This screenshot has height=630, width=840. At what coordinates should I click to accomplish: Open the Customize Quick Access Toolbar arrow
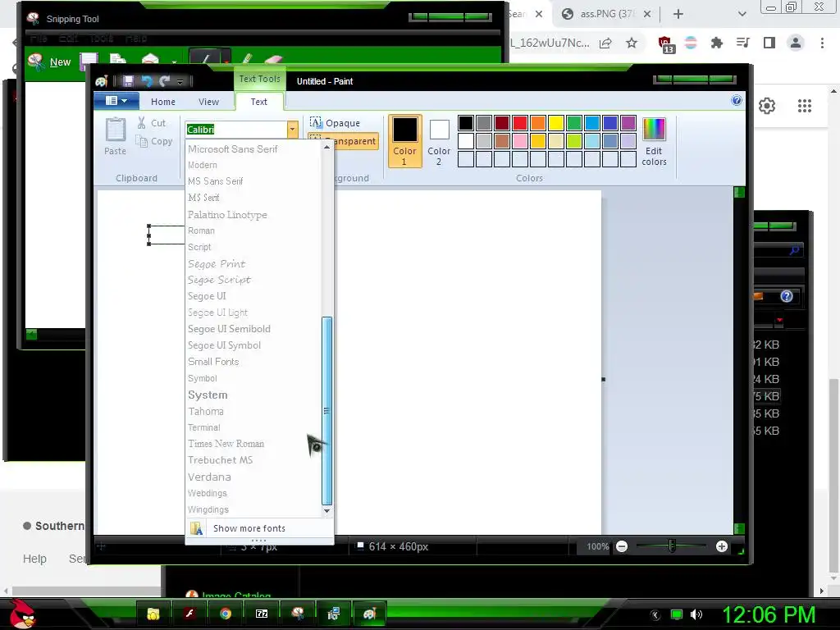point(180,81)
